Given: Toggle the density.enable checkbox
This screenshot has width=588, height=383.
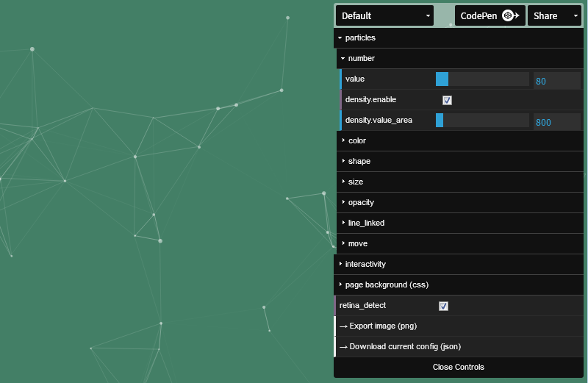Looking at the screenshot, I should [x=447, y=100].
